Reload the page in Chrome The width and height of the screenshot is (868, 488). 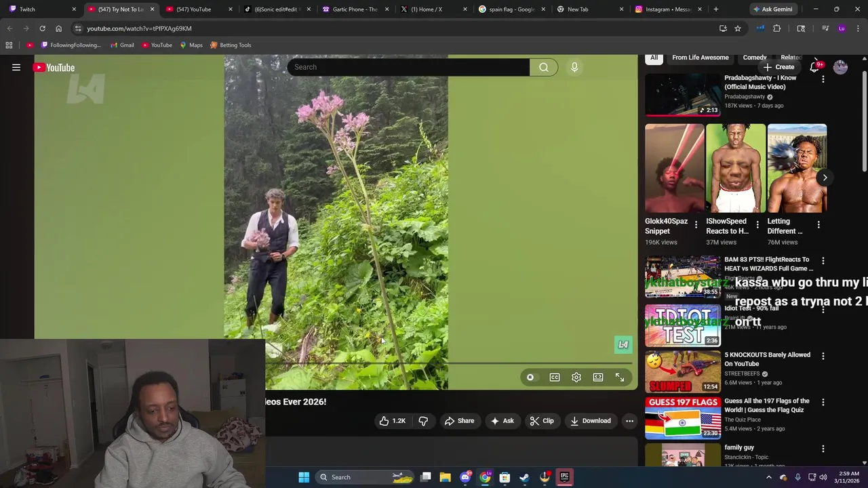coord(42,28)
